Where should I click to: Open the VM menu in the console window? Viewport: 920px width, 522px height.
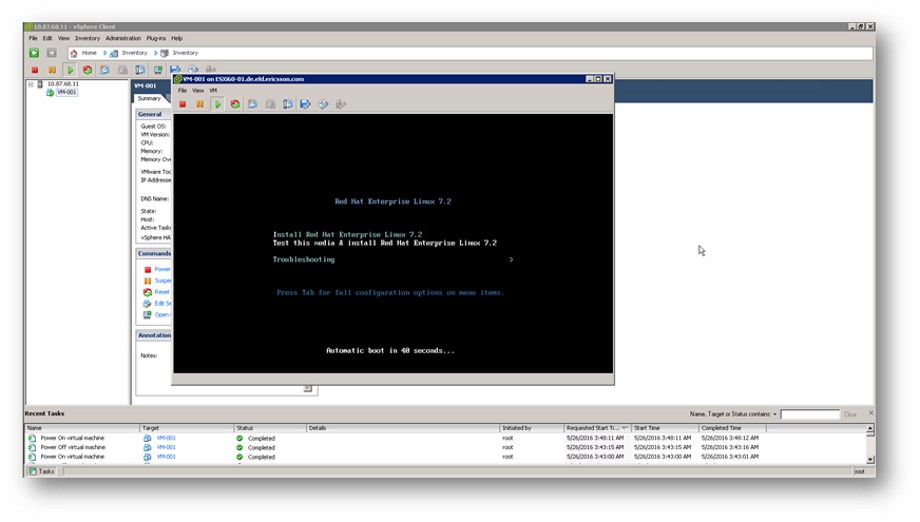[213, 90]
